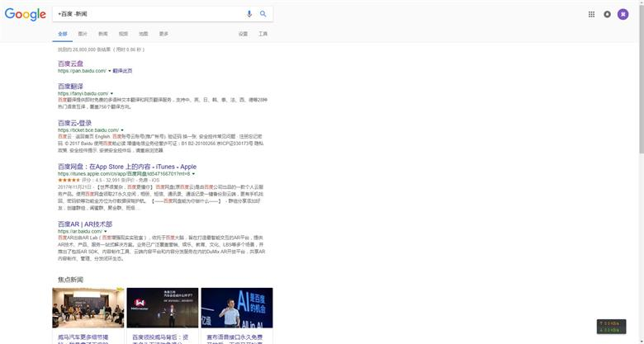Open the 百度云-登录 result

pos(74,123)
